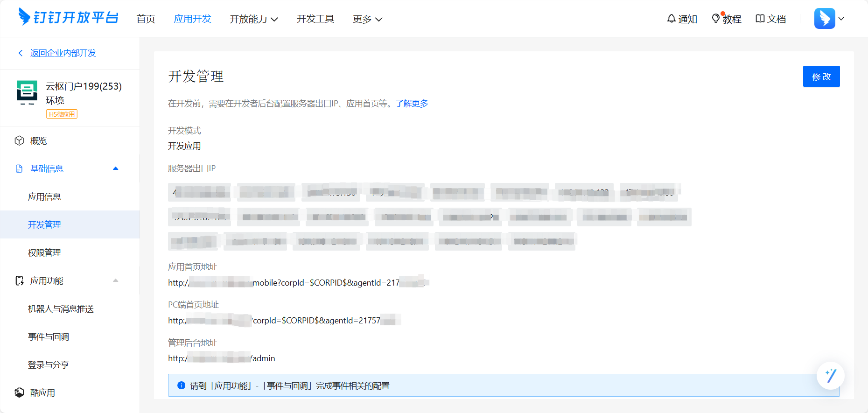Click the 请到「应用功能」notice text
Image resolution: width=868 pixels, height=413 pixels.
290,385
